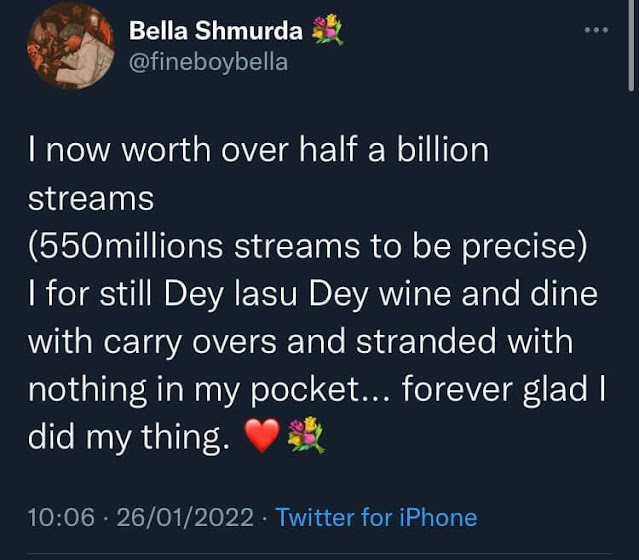639x560 pixels.
Task: Click the scrollbar thumb on the right edge
Action: click(x=632, y=45)
